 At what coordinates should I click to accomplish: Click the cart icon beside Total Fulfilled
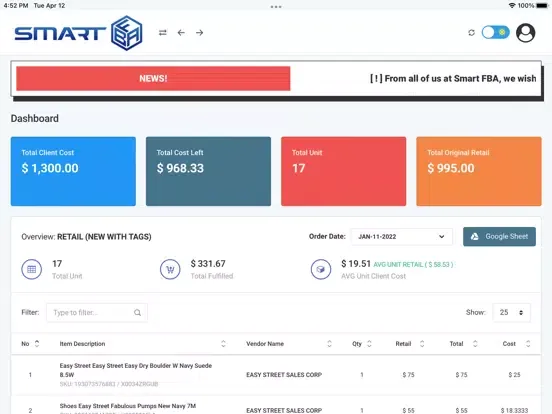coord(170,269)
